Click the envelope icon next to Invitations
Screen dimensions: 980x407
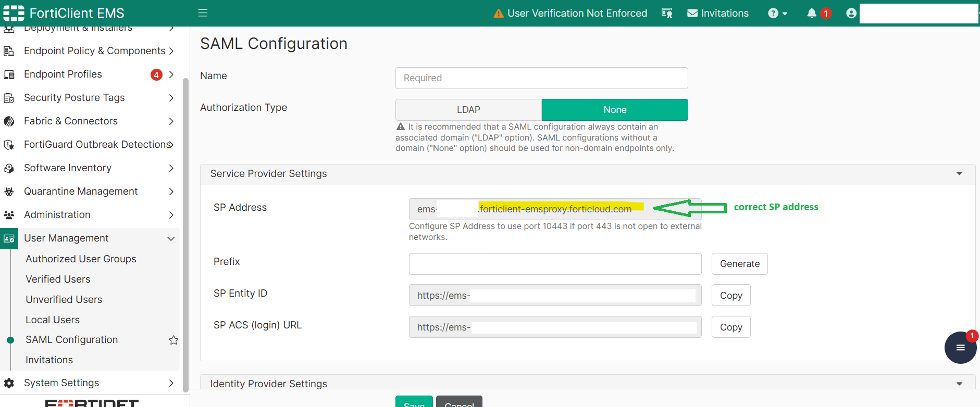tap(692, 14)
